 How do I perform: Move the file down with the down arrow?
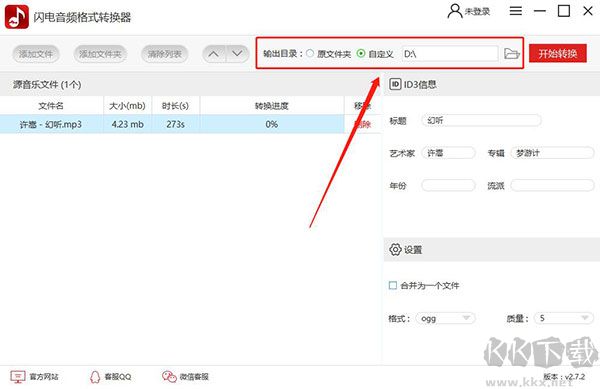click(x=238, y=54)
